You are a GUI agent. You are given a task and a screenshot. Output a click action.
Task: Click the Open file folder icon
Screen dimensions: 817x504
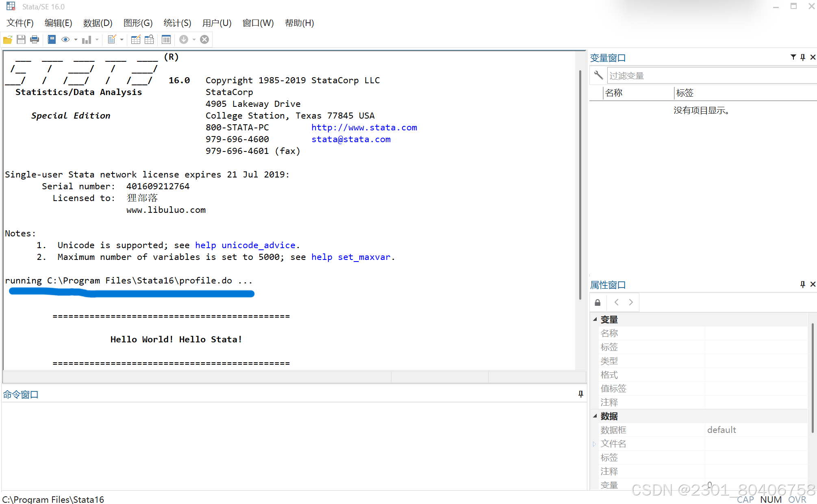click(x=8, y=39)
